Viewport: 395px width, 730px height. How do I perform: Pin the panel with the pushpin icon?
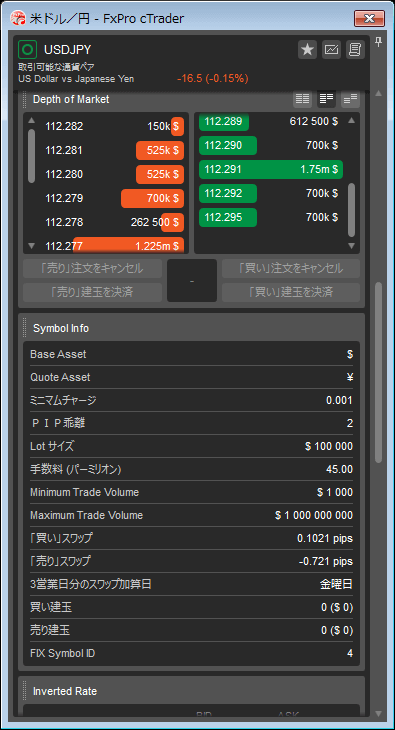(378, 42)
